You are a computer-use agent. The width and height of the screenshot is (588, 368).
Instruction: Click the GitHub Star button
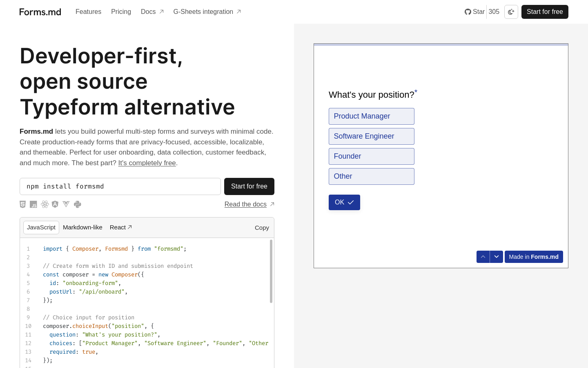pos(474,12)
